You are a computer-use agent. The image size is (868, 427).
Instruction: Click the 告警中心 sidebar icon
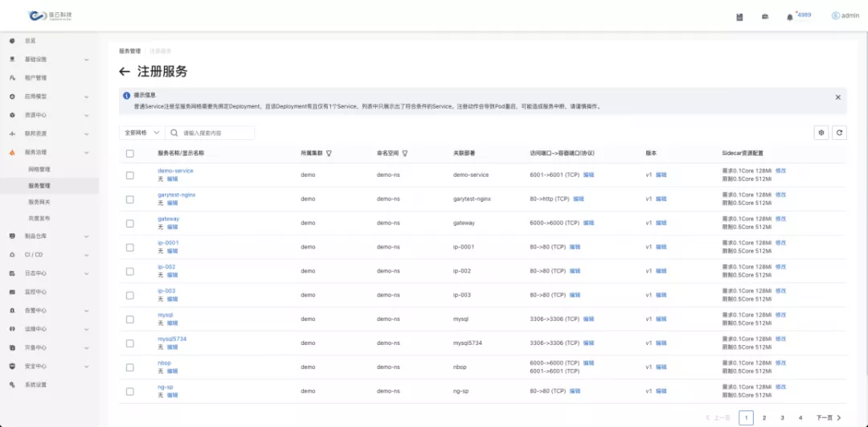click(12, 310)
